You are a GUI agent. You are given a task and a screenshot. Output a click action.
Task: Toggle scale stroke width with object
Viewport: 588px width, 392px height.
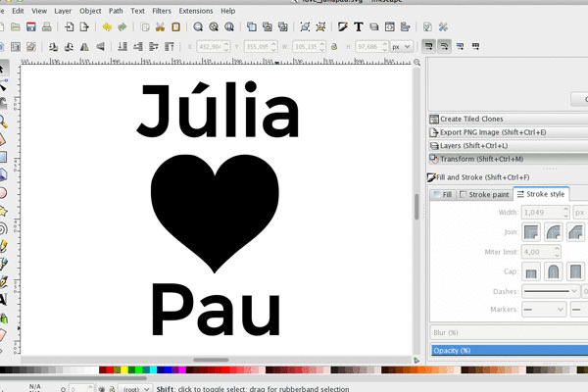point(428,47)
